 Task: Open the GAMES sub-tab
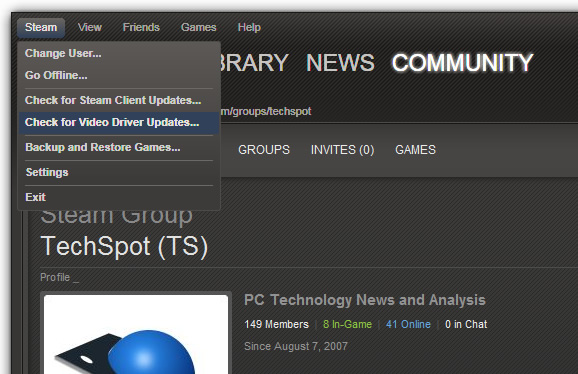[415, 150]
